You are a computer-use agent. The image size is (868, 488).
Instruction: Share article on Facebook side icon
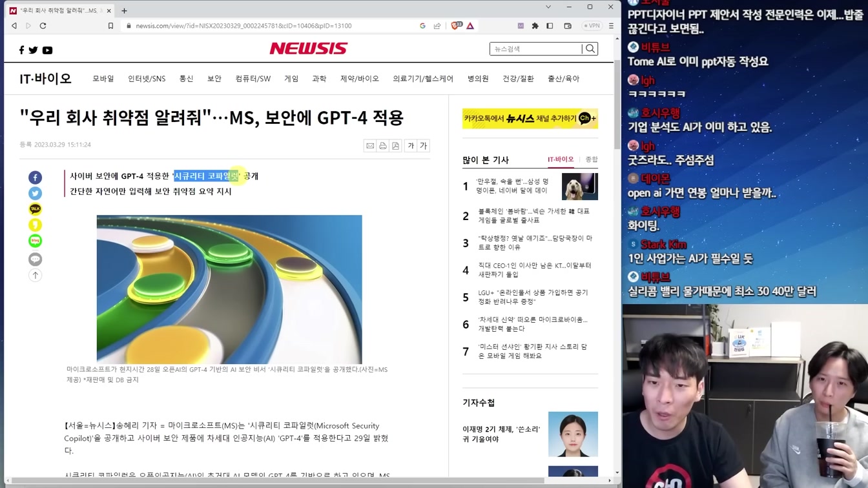36,178
